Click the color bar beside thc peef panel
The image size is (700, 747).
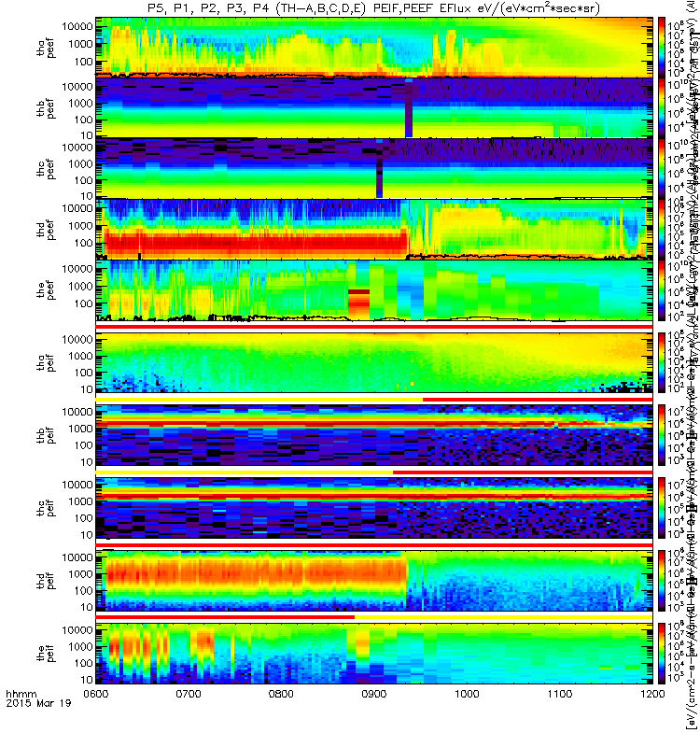click(x=662, y=169)
